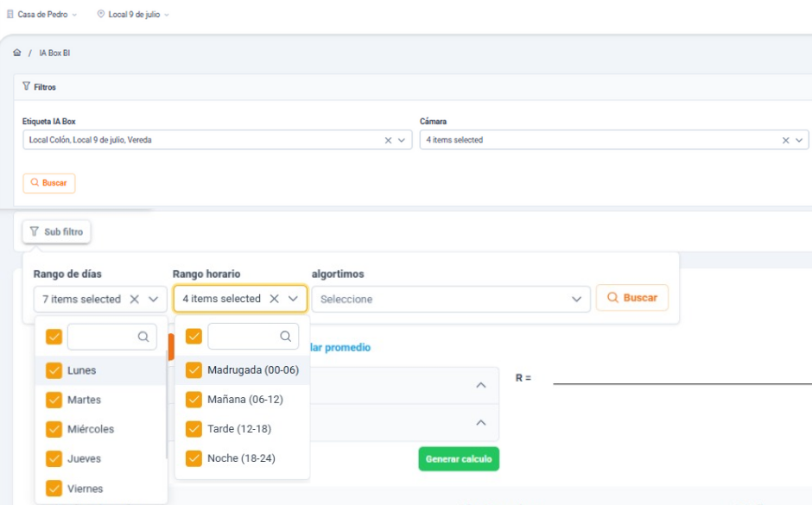Clear the Etiqueta IA Box selection with X

pos(389,140)
